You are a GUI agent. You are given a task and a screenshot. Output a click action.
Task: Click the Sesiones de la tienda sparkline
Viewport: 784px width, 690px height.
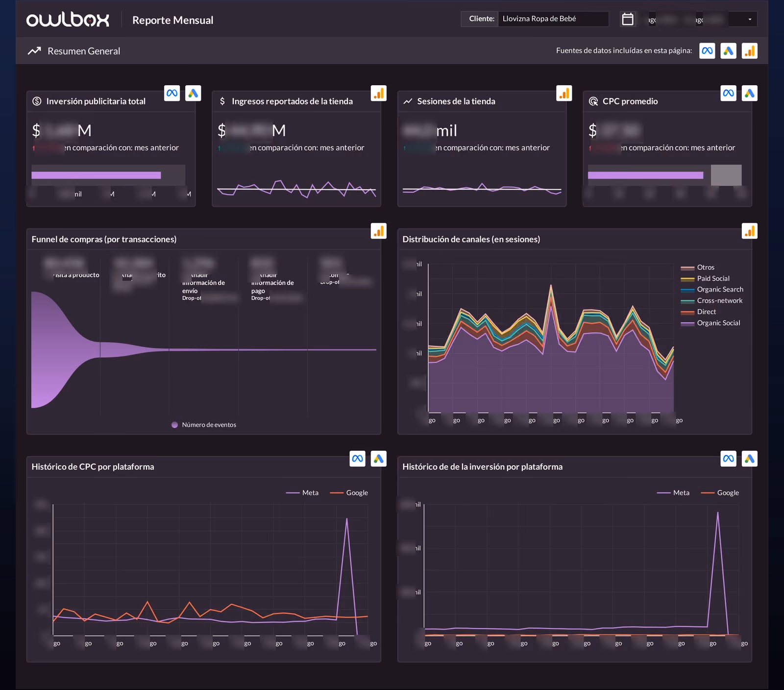pyautogui.click(x=482, y=189)
